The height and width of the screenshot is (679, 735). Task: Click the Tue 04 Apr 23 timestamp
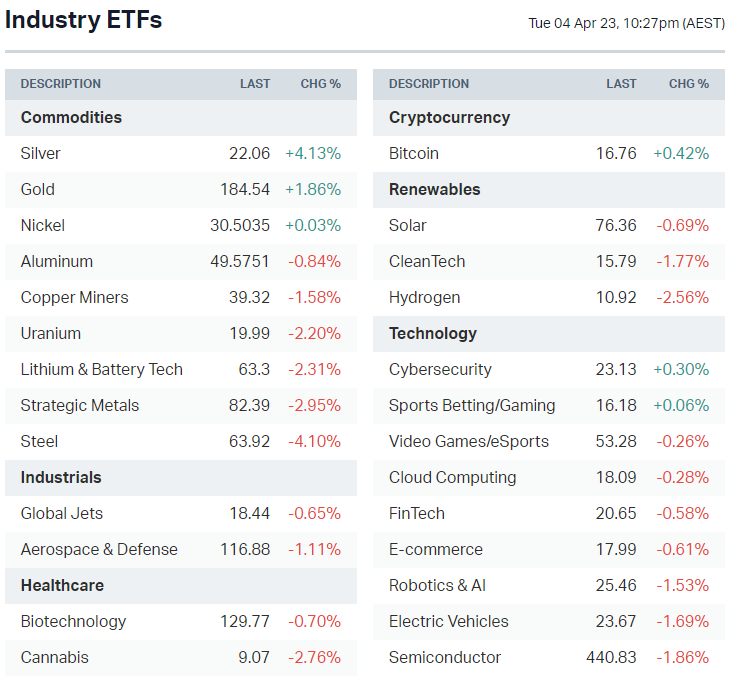[x=626, y=24]
